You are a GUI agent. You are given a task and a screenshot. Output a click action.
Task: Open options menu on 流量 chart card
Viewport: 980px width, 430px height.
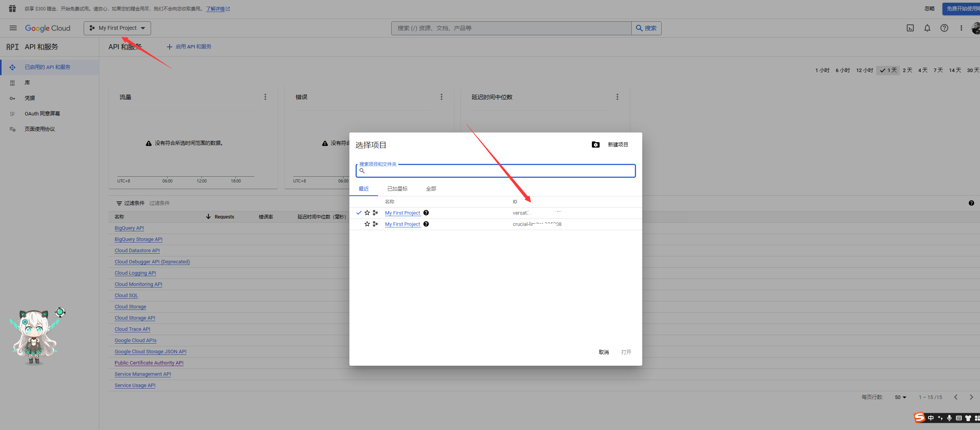[265, 97]
